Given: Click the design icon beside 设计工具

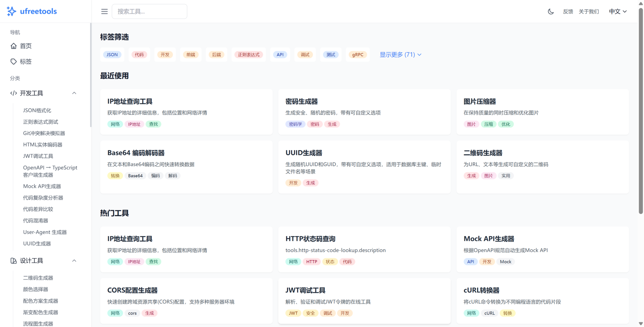Looking at the screenshot, I should (x=13, y=261).
